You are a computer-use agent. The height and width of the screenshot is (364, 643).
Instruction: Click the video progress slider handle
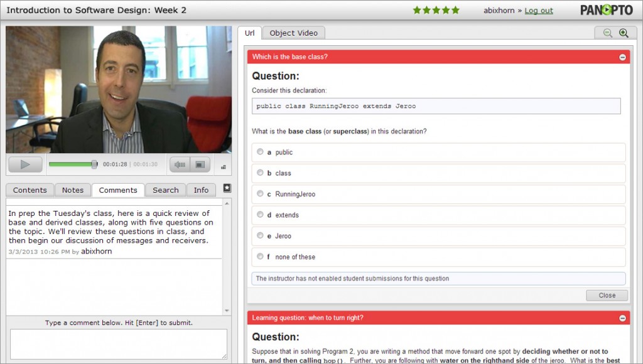click(94, 164)
